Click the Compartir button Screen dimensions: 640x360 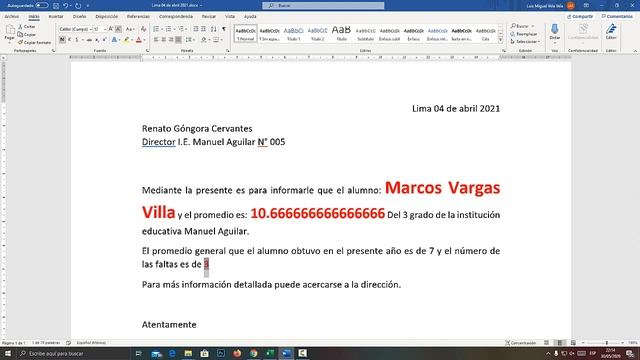580,17
